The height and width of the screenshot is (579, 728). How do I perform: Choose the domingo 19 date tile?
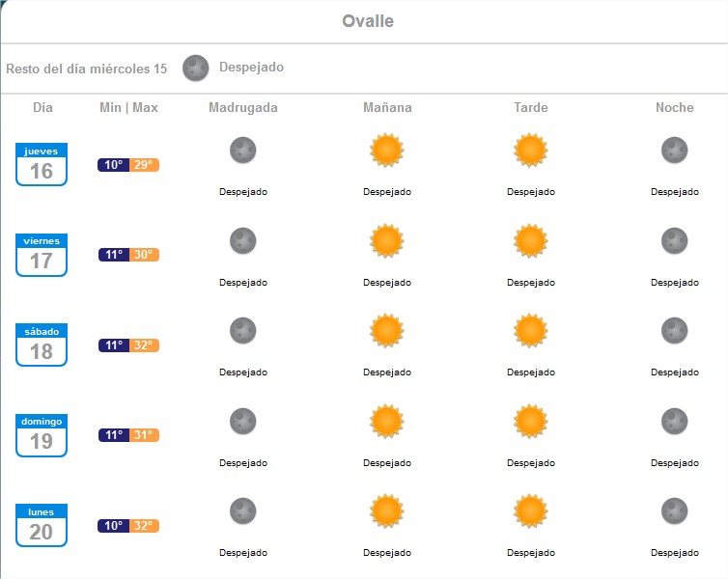42,435
